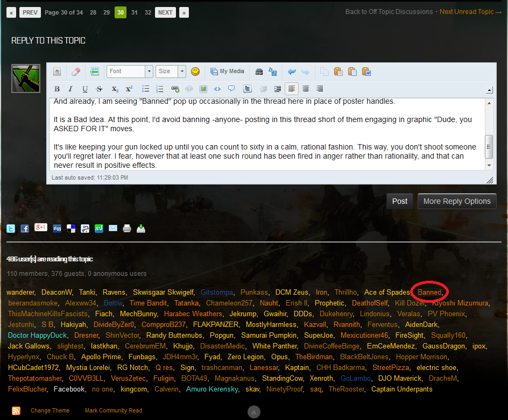The image size is (508, 420).
Task: Toggle Bold formatting
Action: [x=57, y=89]
